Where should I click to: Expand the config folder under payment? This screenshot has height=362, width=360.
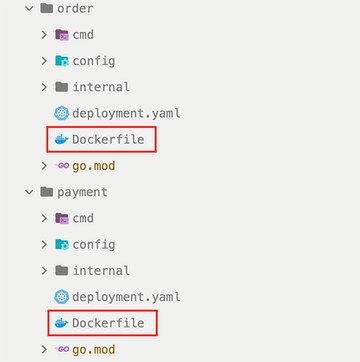pyautogui.click(x=44, y=245)
